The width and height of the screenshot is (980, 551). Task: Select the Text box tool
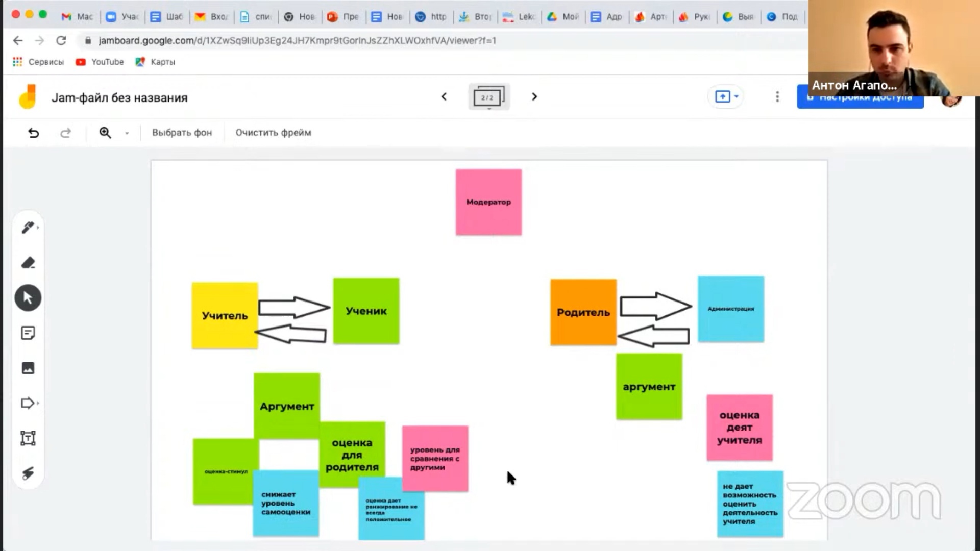(x=28, y=438)
